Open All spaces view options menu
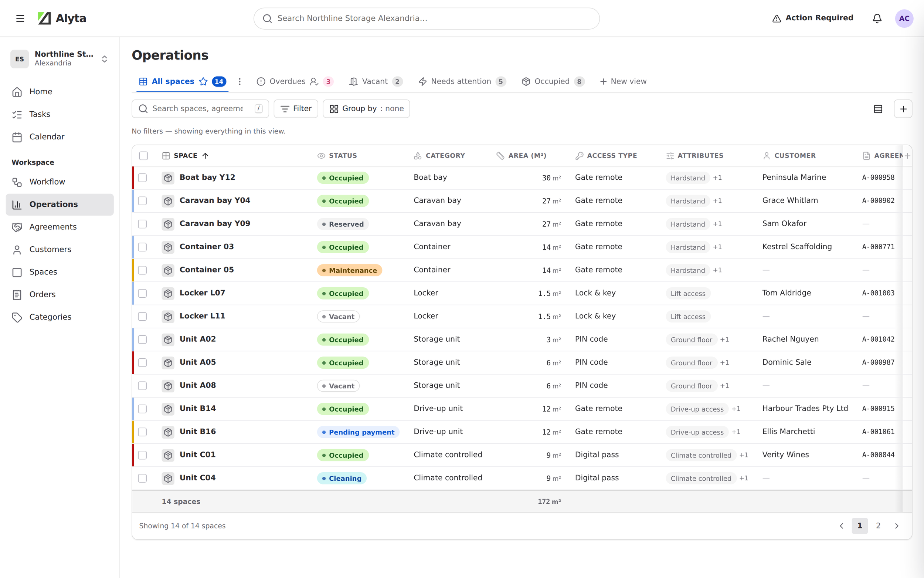924x578 pixels. [x=240, y=81]
